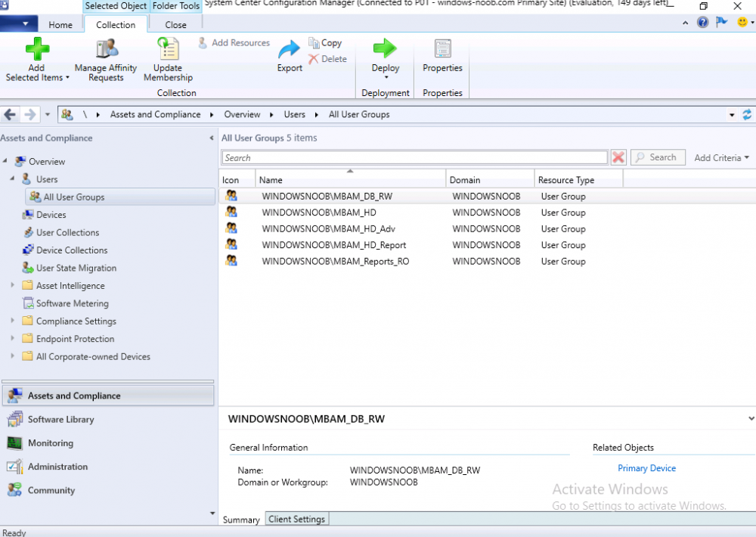Open the workspace options arrow below Community
756x537 pixels.
(212, 513)
